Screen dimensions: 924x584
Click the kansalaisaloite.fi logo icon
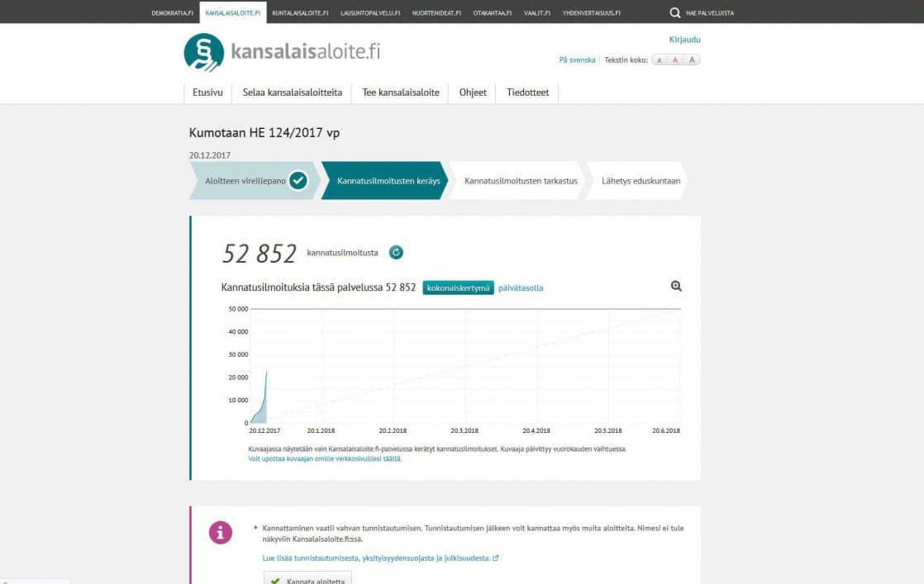[x=203, y=53]
